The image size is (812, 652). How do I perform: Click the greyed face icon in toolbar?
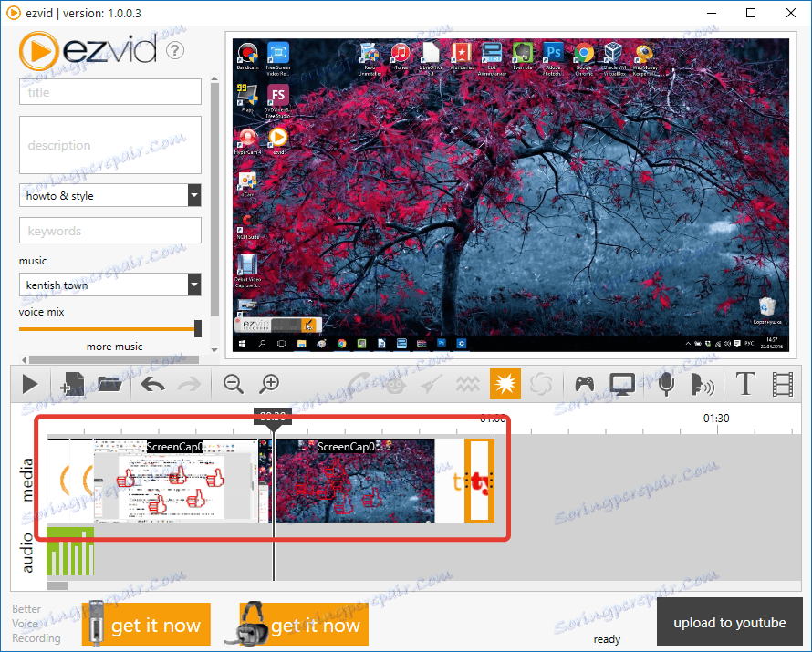coord(395,385)
